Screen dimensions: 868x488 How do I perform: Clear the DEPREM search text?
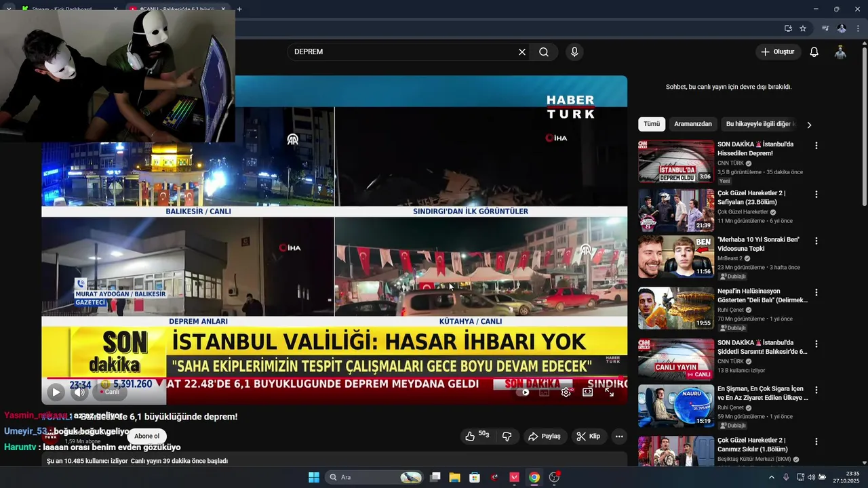point(522,52)
